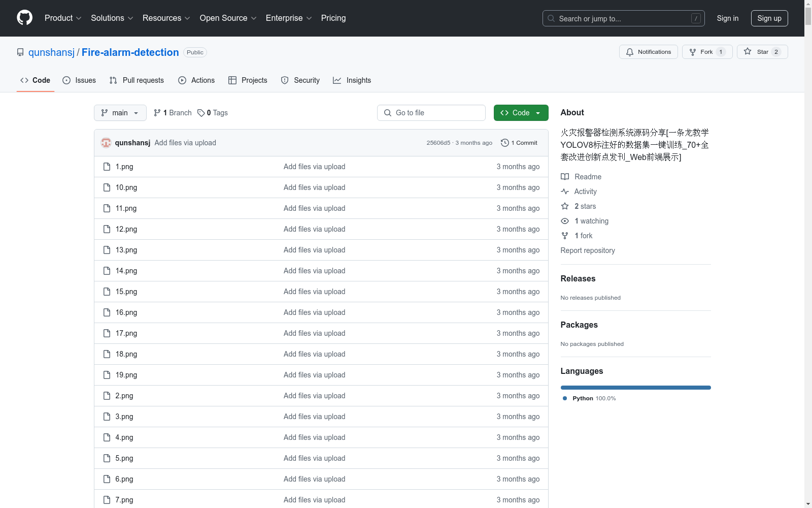The width and height of the screenshot is (812, 508).
Task: Click the file icon next to 19.png
Action: coord(107,375)
